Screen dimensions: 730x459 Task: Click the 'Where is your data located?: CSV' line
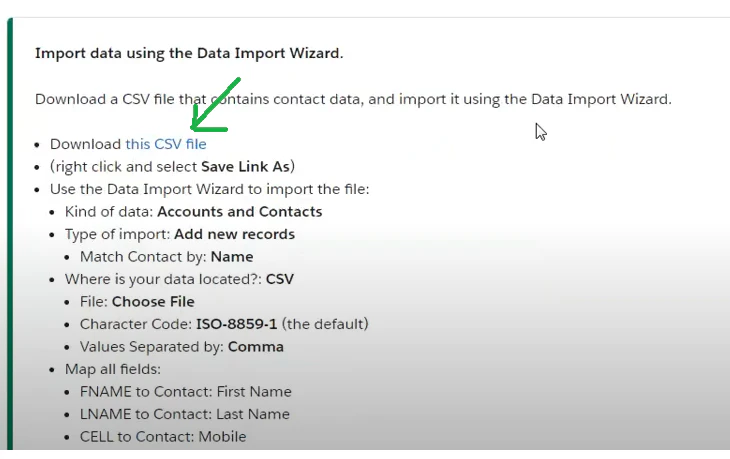pos(179,279)
